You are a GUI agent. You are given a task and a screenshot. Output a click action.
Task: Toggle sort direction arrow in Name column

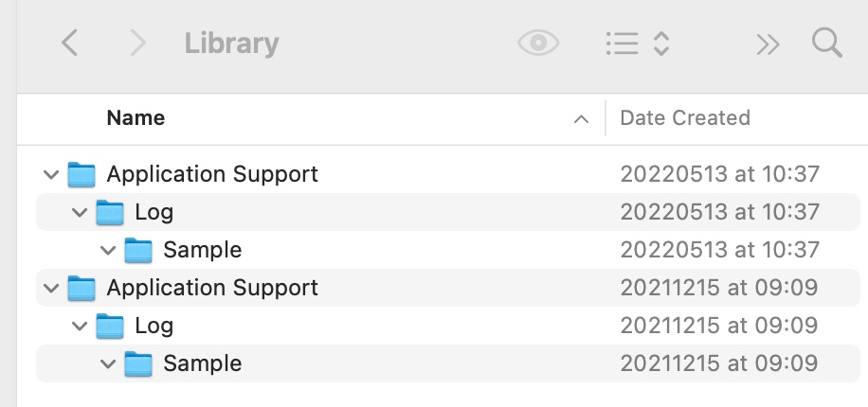(580, 119)
